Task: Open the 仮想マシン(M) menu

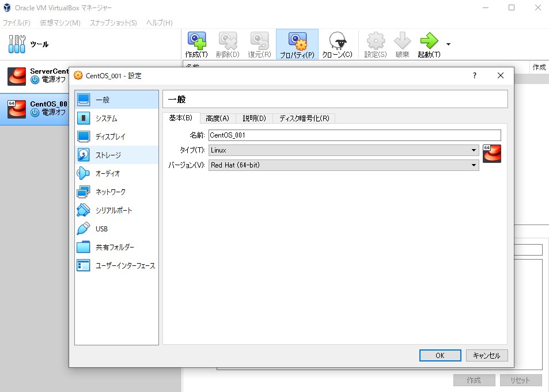Action: click(x=60, y=23)
